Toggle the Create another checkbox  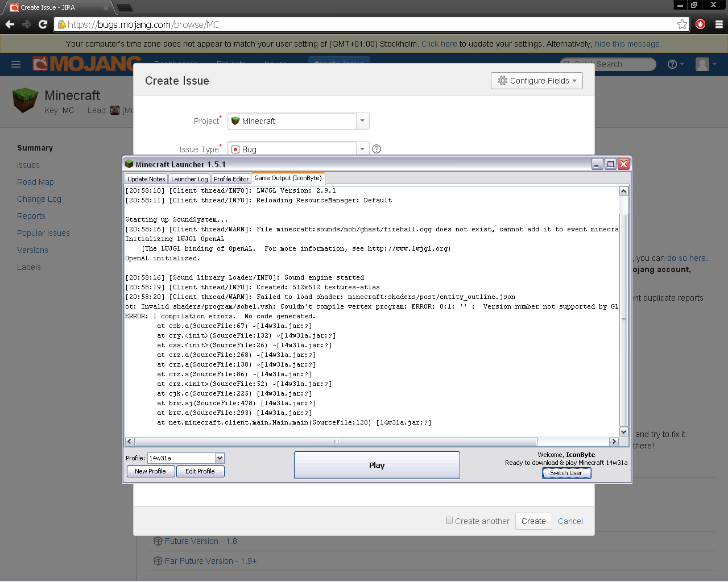[449, 520]
